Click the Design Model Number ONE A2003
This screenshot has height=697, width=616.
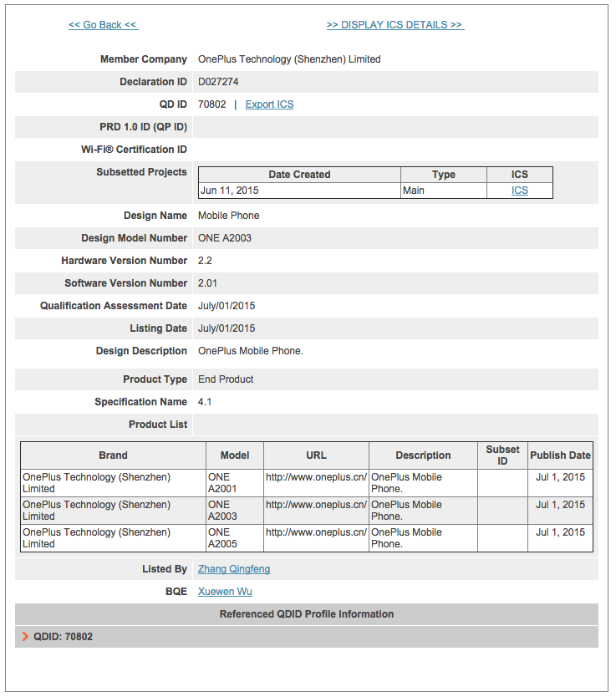225,238
